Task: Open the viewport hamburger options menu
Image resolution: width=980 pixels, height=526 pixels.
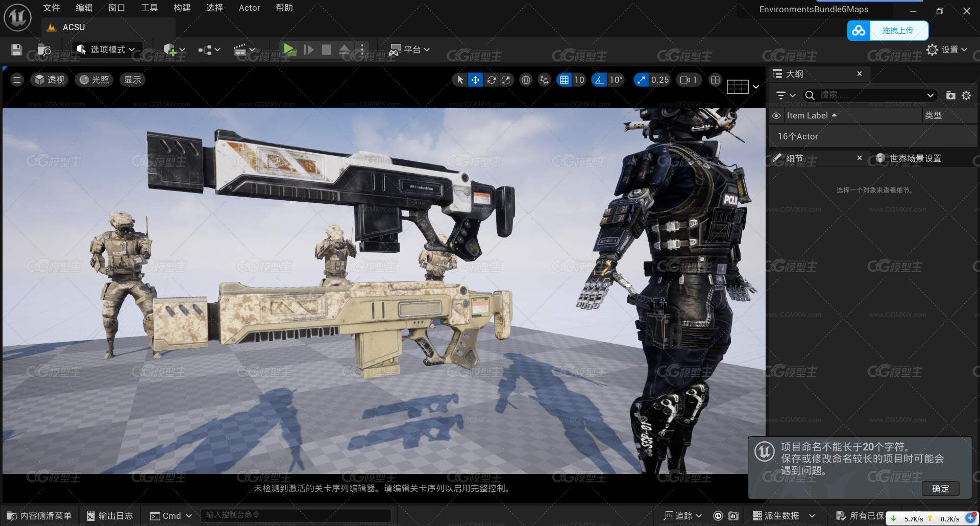Action: 17,80
